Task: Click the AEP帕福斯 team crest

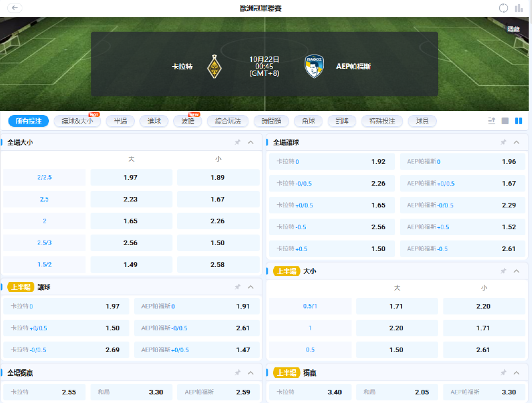Action: tap(313, 66)
